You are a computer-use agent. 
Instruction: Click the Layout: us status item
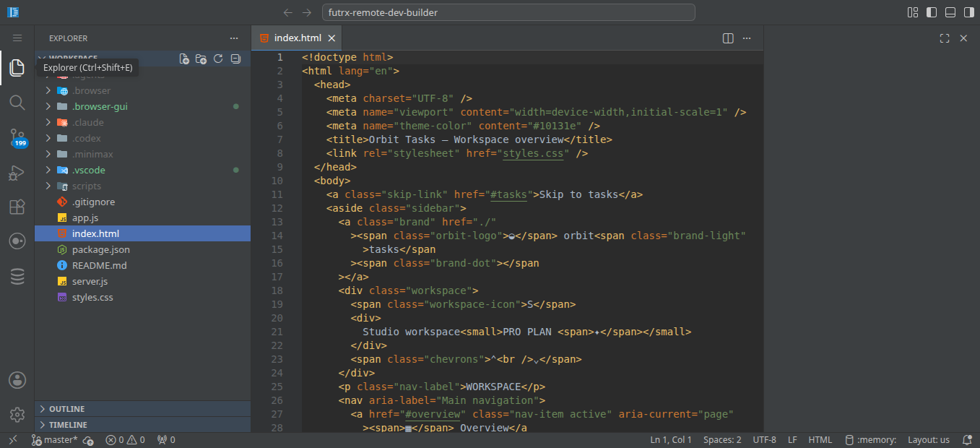pos(929,439)
